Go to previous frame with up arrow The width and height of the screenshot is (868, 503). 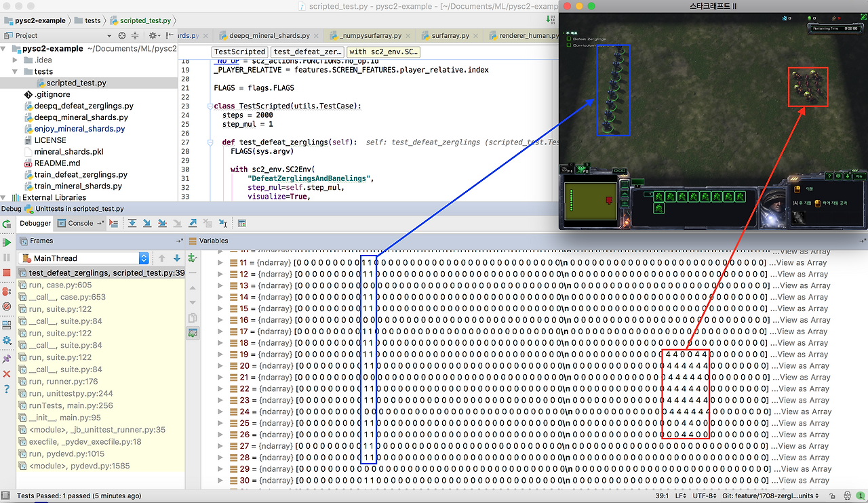(162, 258)
